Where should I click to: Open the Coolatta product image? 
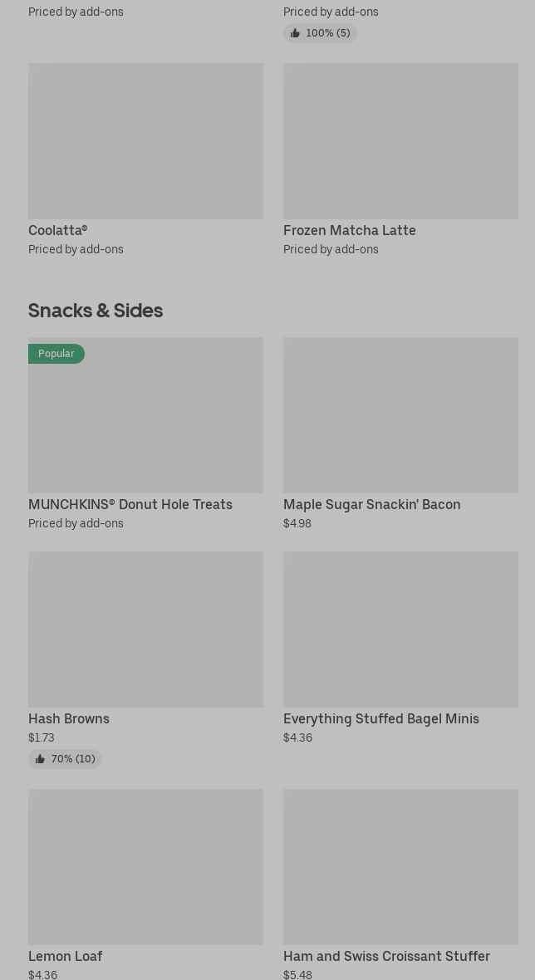pos(145,141)
